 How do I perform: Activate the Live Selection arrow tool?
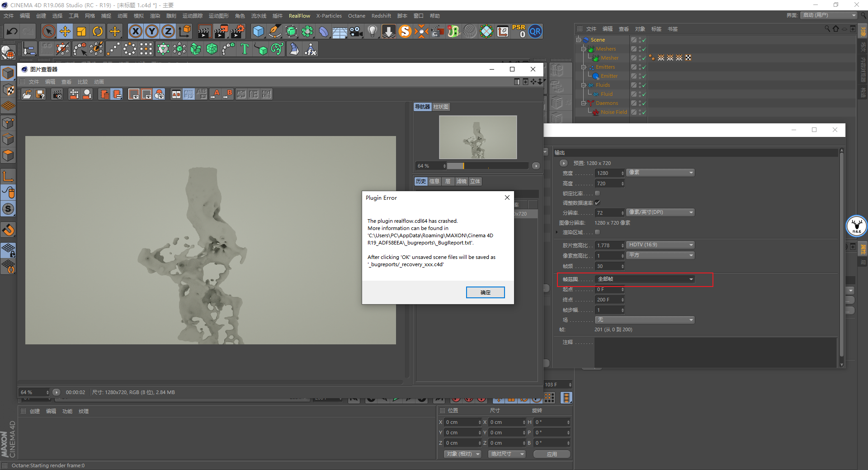pyautogui.click(x=48, y=31)
